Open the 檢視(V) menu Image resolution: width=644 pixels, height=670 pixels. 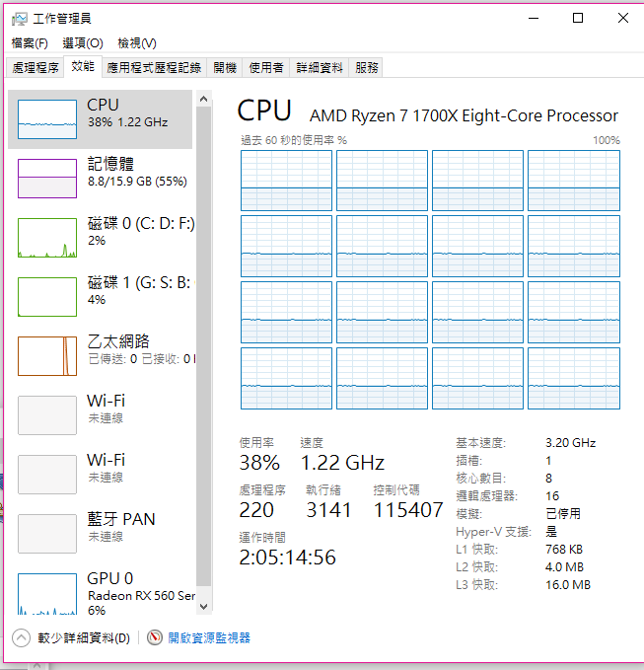point(137,43)
